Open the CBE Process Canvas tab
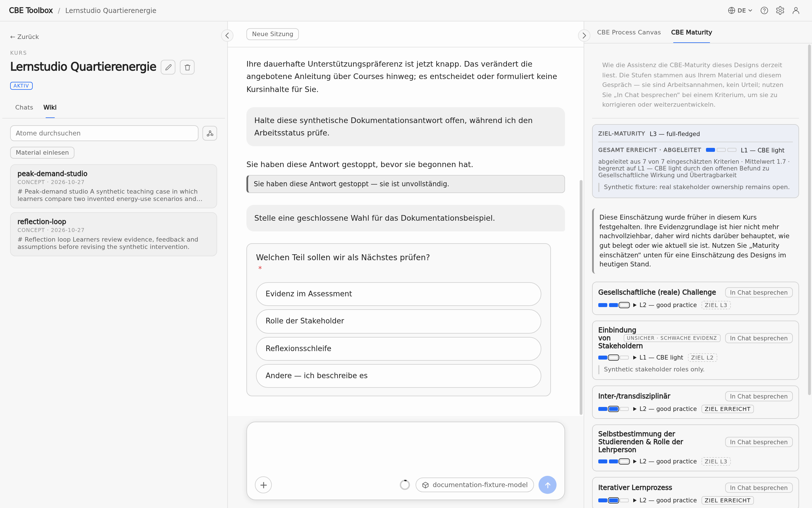This screenshot has width=812, height=508. click(x=629, y=32)
